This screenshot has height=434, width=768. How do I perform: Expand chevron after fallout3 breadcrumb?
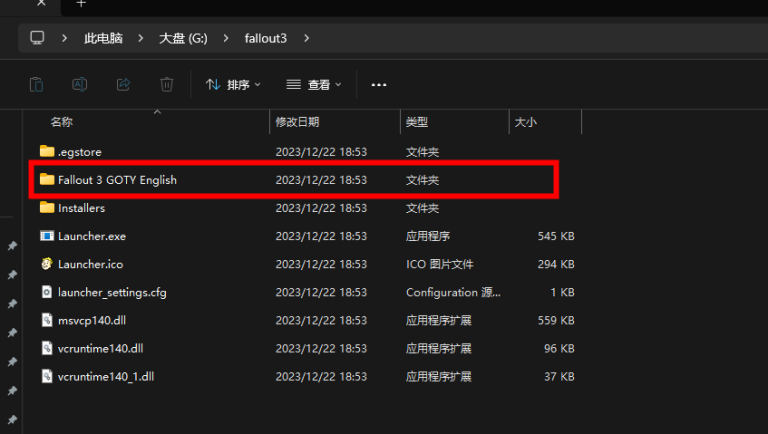(307, 38)
